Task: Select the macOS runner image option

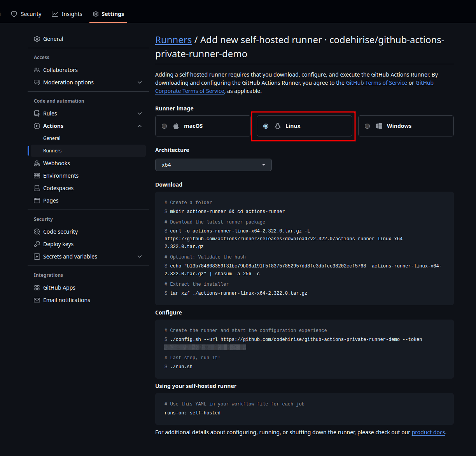Action: pyautogui.click(x=164, y=126)
